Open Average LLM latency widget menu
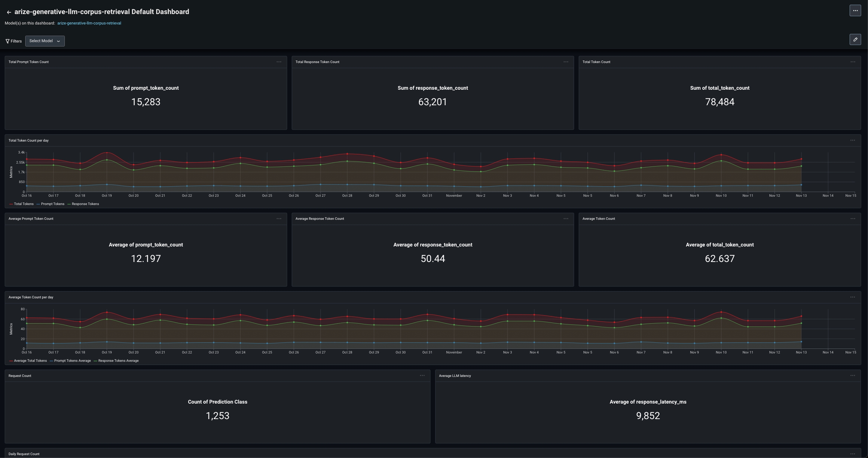The height and width of the screenshot is (458, 868). pos(853,375)
